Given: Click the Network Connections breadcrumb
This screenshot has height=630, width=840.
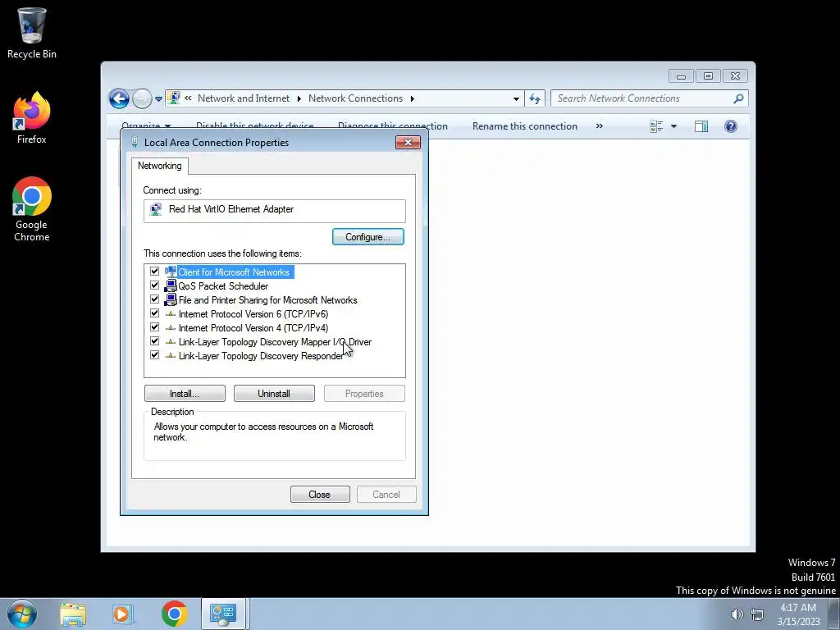Looking at the screenshot, I should [356, 98].
